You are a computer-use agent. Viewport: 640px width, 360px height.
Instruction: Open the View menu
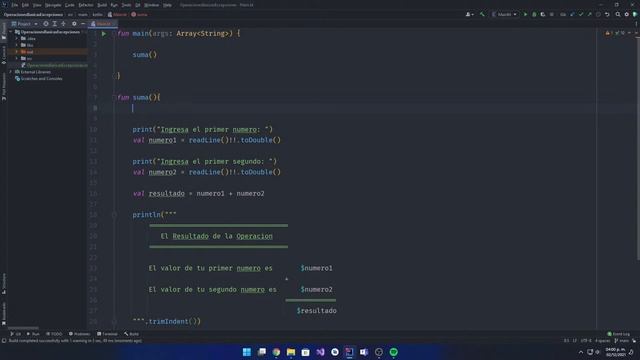37,5
